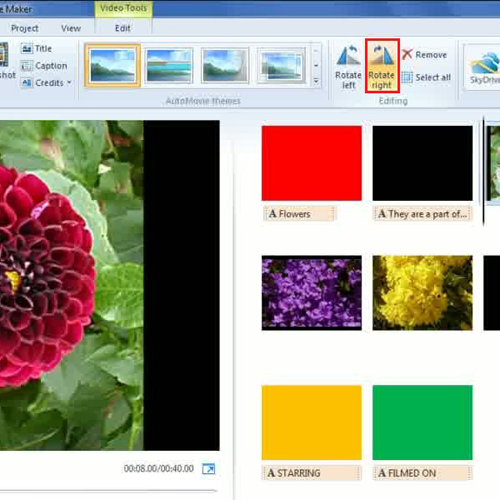Image resolution: width=500 pixels, height=500 pixels.
Task: Click the 'Flowers' text caption item
Action: (x=299, y=214)
